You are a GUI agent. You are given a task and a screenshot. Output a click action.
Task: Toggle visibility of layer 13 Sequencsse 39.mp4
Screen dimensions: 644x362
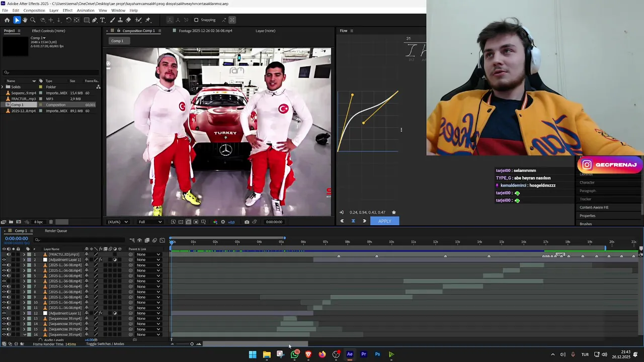pos(4,318)
